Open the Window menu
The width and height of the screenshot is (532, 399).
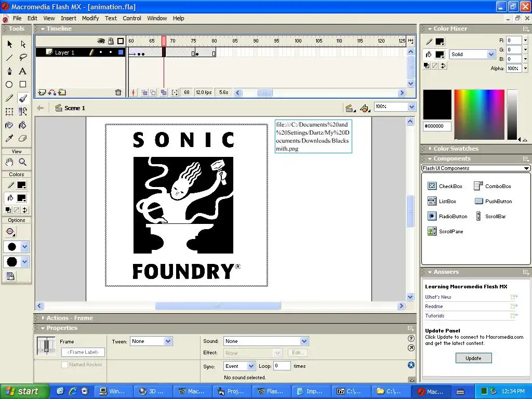[x=157, y=18]
